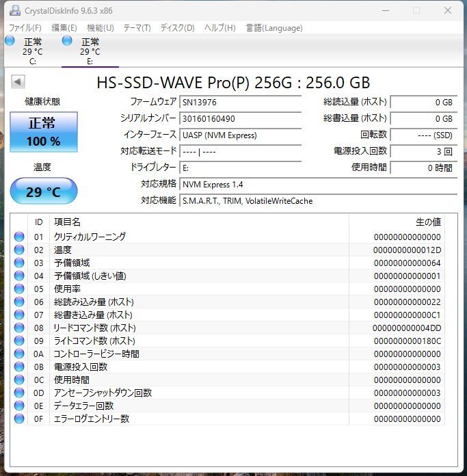
Task: Click the power-on count value 3 回
Action: tap(424, 151)
